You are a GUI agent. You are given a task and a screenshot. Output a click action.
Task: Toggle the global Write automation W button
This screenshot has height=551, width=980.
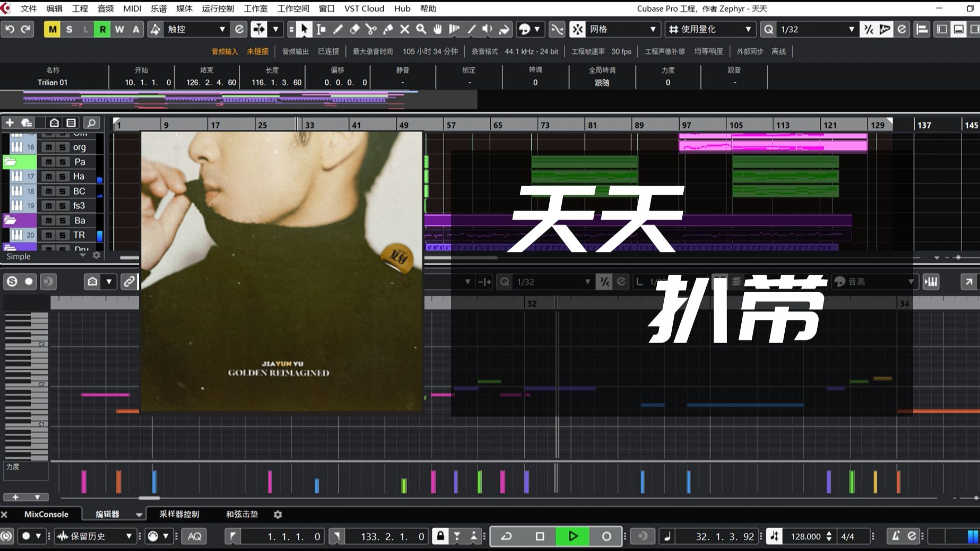tap(119, 29)
